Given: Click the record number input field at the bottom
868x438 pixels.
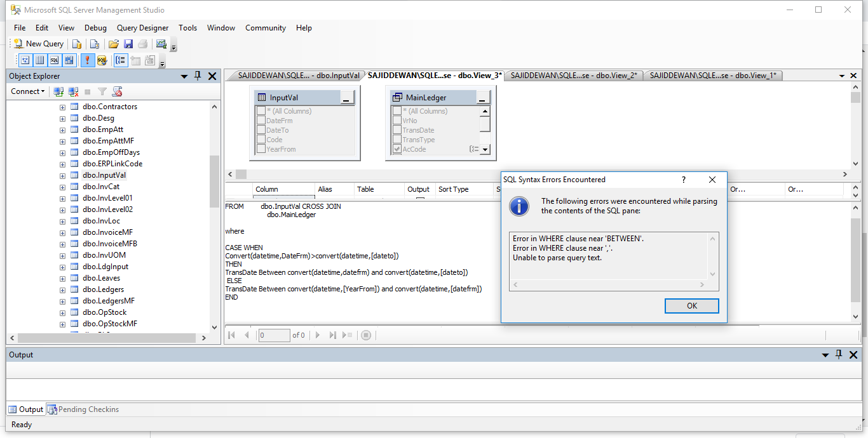Looking at the screenshot, I should [x=274, y=335].
